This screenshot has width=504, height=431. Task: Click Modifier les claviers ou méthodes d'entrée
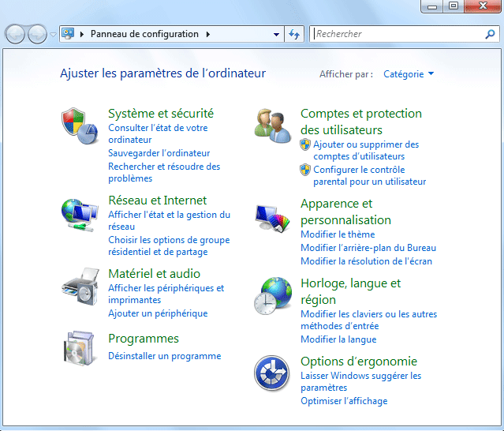coord(368,320)
